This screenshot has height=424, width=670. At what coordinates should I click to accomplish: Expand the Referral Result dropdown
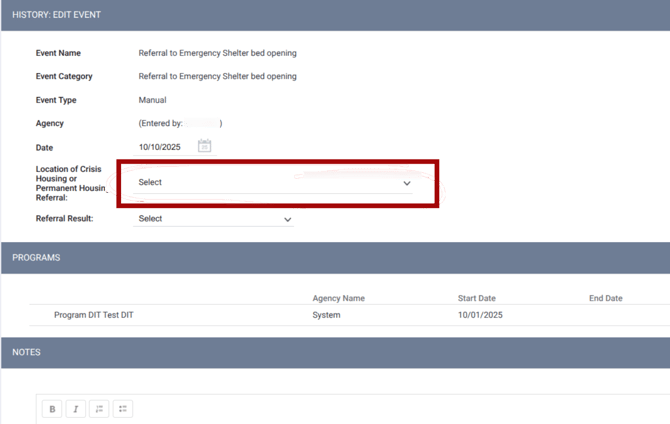[213, 219]
